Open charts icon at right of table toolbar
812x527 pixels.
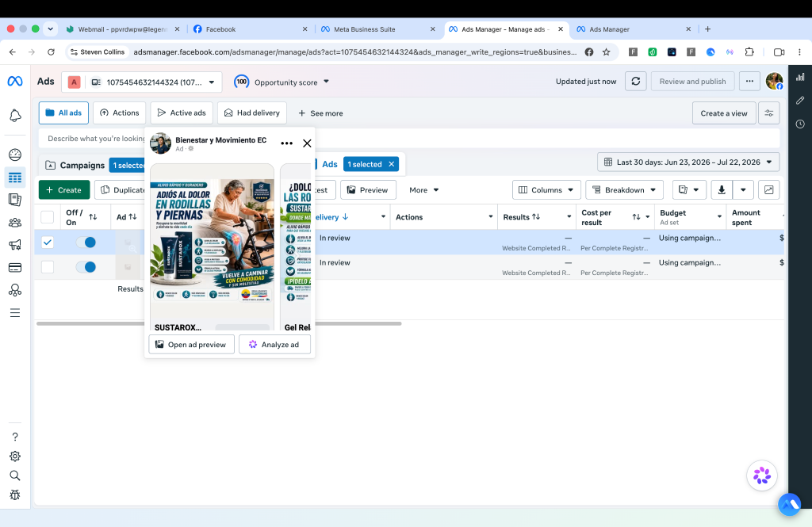pos(769,190)
